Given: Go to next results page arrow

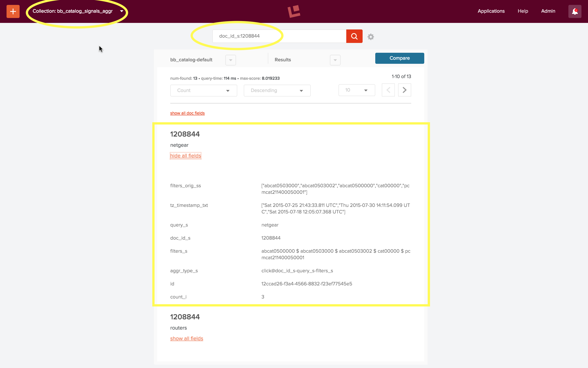Looking at the screenshot, I should pos(404,90).
